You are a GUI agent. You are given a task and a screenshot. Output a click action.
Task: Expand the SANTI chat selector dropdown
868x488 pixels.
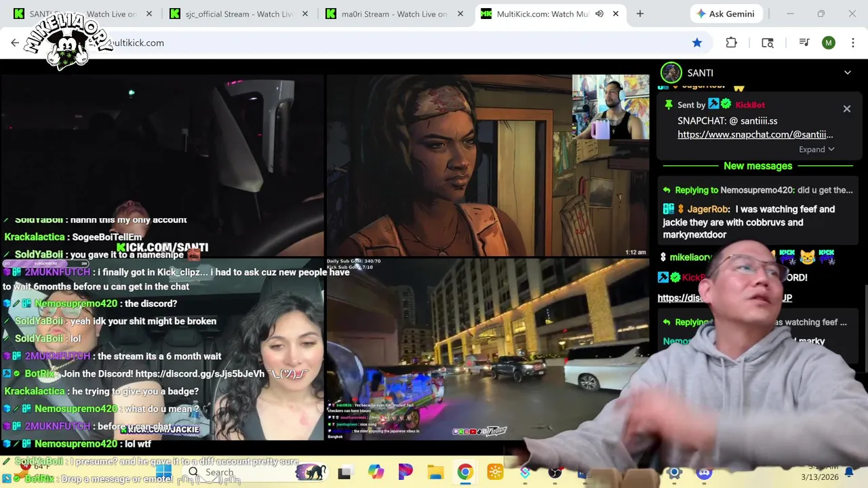click(848, 73)
